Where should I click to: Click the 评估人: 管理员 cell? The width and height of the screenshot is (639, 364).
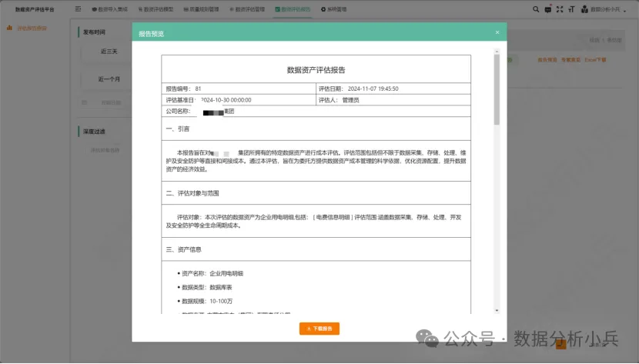(393, 100)
